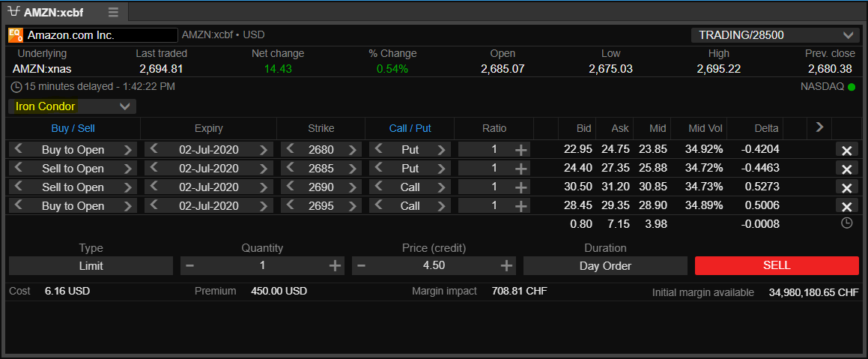Image resolution: width=868 pixels, height=359 pixels.
Task: Remove the 2680 Put leg
Action: (846, 151)
